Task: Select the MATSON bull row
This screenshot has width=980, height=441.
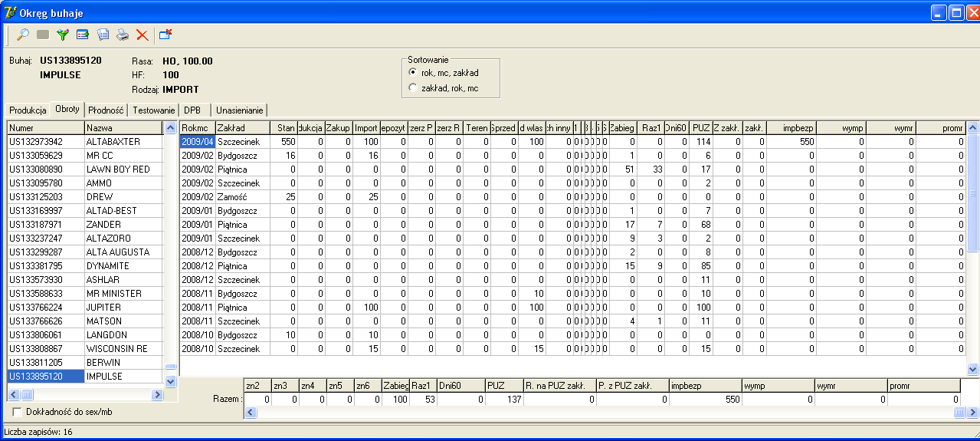Action: (x=86, y=321)
